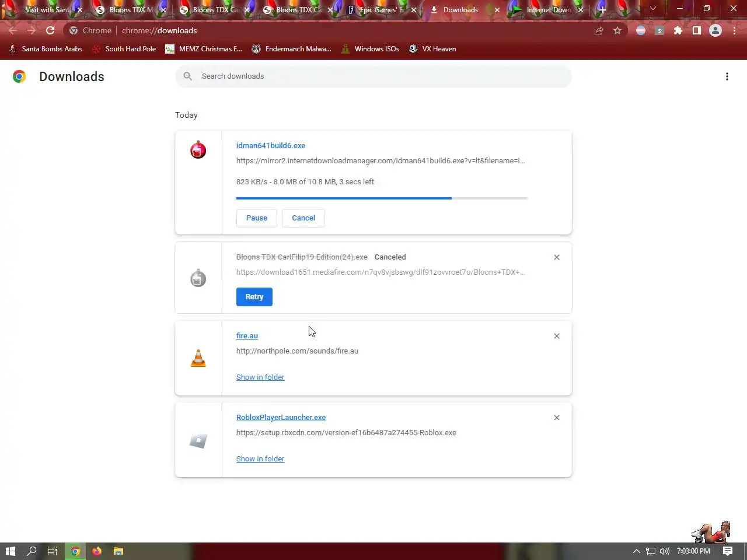The height and width of the screenshot is (560, 747).
Task: Pause the idman641build6.exe download
Action: click(257, 218)
